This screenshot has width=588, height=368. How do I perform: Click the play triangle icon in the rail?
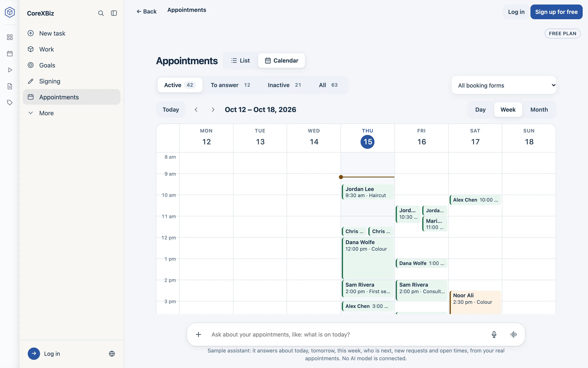10,70
